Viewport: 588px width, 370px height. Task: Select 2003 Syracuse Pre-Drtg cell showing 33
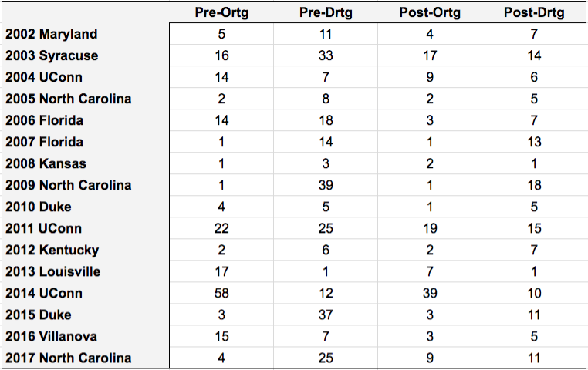click(x=326, y=55)
